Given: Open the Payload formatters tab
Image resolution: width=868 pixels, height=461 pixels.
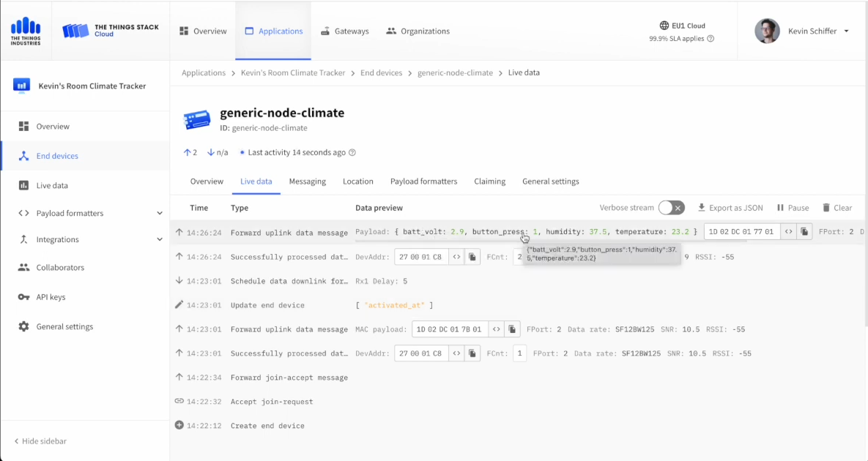Looking at the screenshot, I should tap(423, 181).
